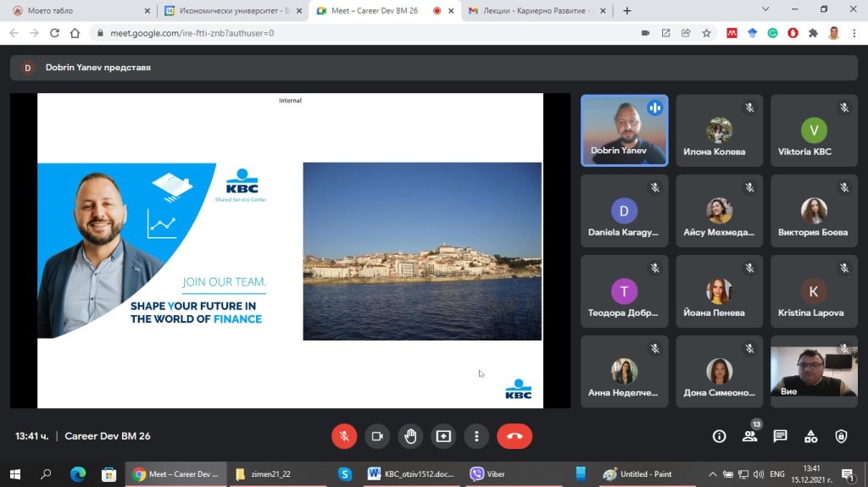Select Viktoria KBC participant tile
The width and height of the screenshot is (868, 487).
814,130
